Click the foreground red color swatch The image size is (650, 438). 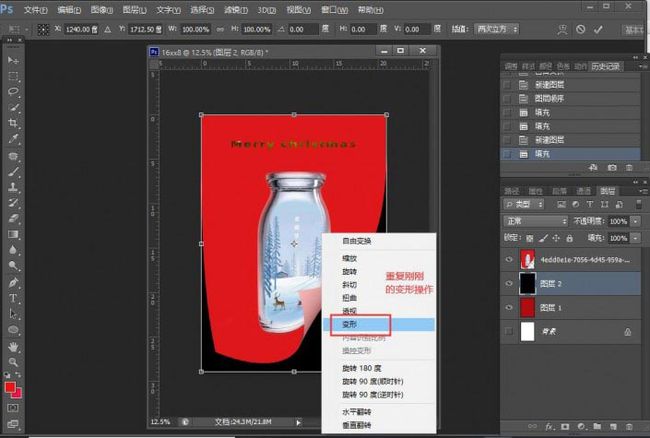click(10, 387)
